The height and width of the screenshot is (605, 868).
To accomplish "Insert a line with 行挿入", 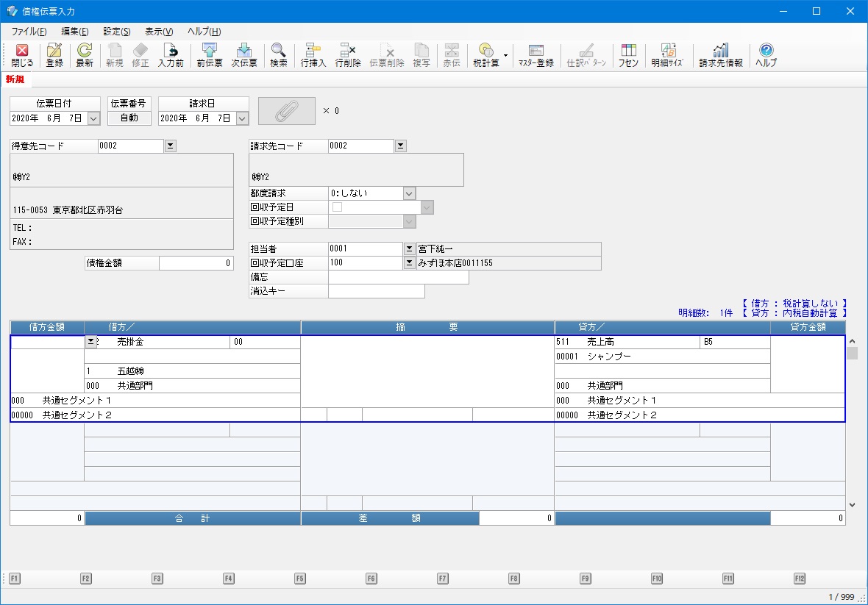I will (x=313, y=55).
